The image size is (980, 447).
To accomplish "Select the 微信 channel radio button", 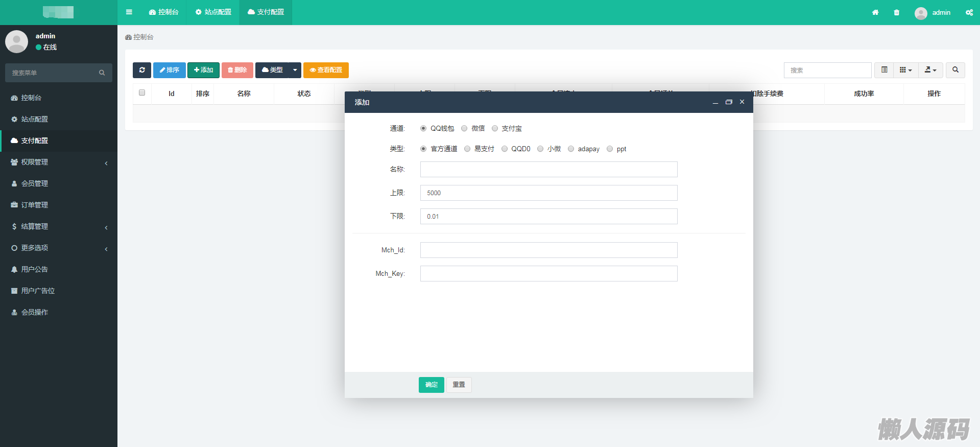I will point(464,129).
